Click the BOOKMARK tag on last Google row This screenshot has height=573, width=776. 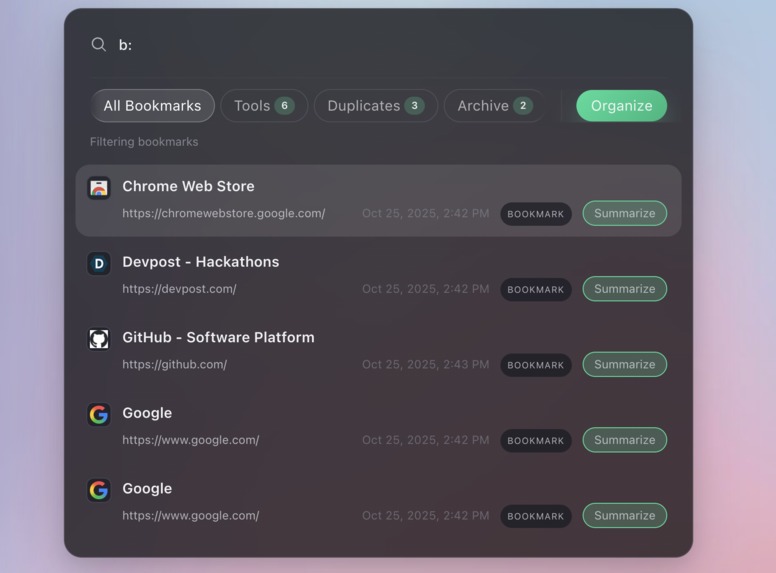536,516
